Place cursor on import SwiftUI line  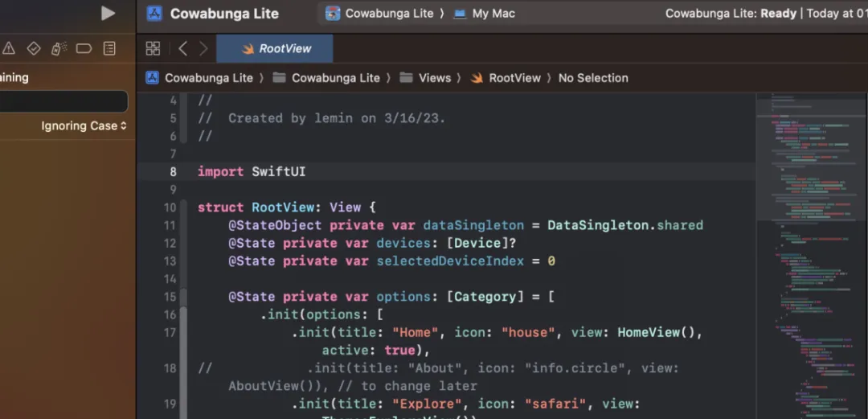click(252, 172)
